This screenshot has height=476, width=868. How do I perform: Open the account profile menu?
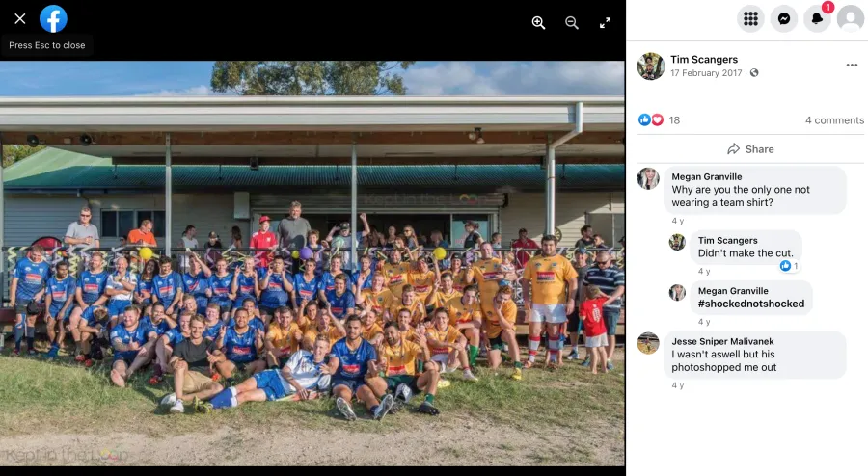tap(851, 19)
